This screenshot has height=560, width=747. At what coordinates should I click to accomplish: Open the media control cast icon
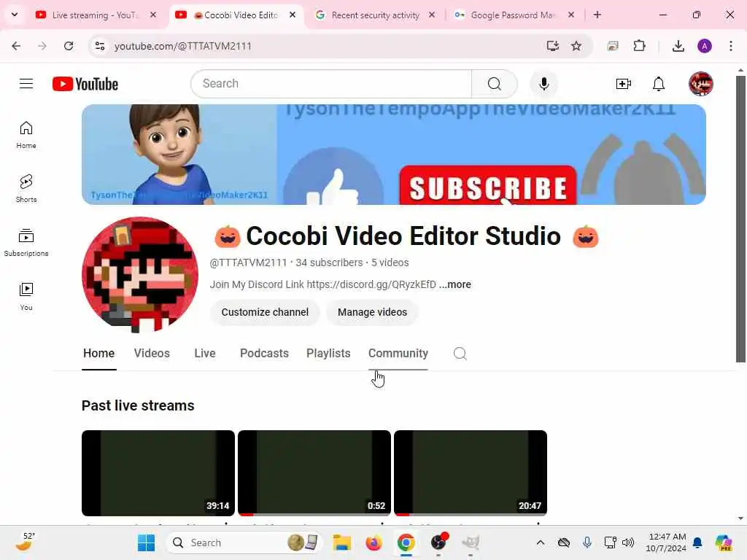(x=613, y=46)
